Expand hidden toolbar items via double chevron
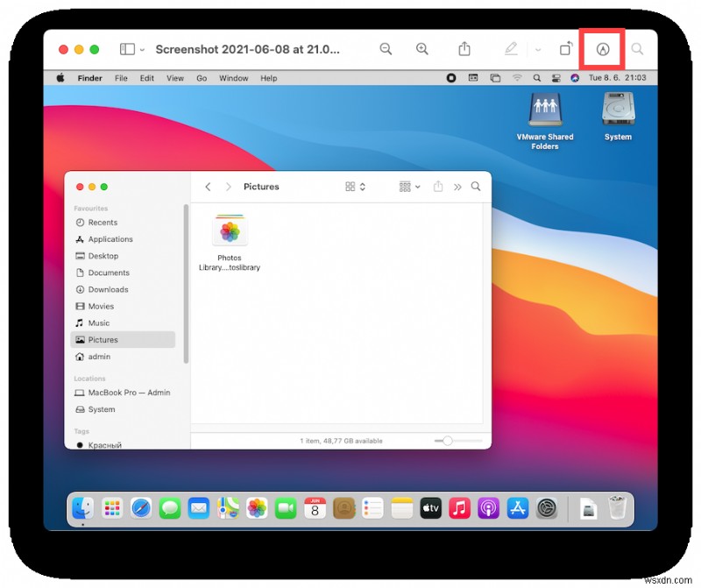701x588 pixels. 457,187
